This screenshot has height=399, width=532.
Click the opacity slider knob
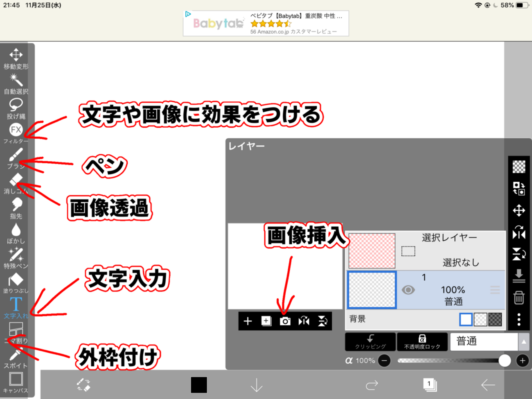click(x=505, y=361)
